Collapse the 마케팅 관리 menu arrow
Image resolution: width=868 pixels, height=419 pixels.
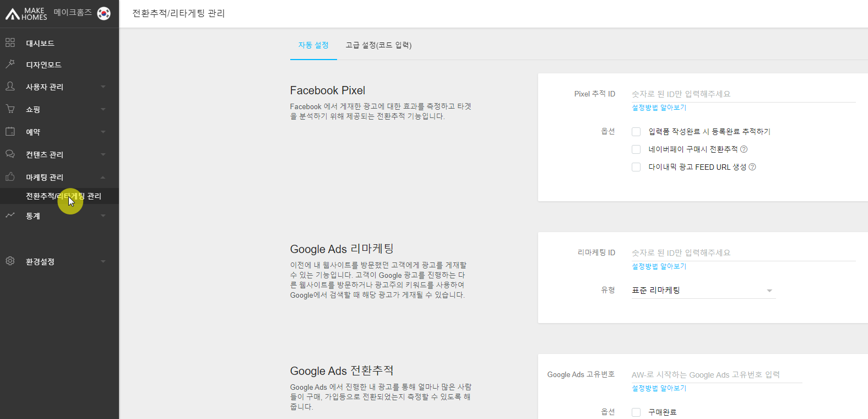[103, 178]
